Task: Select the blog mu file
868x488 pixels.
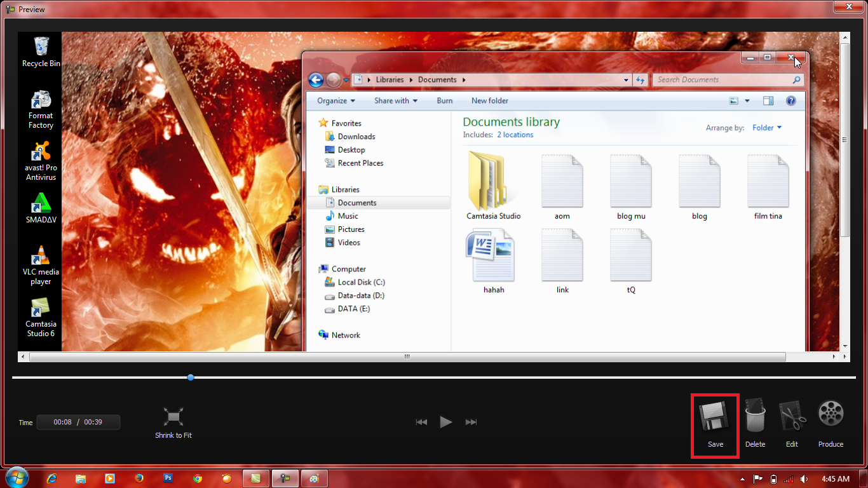Action: (631, 186)
